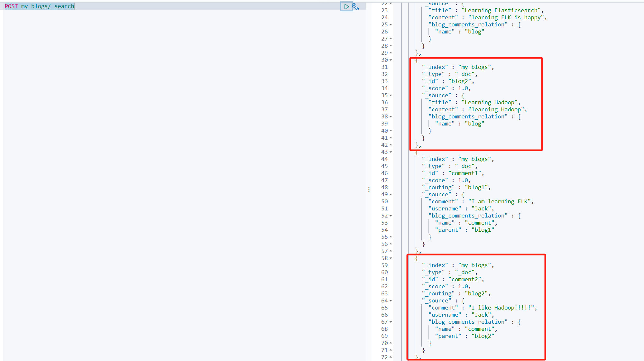This screenshot has height=361, width=644.
Task: Toggle the fold arrow at line 57
Action: [x=391, y=251]
